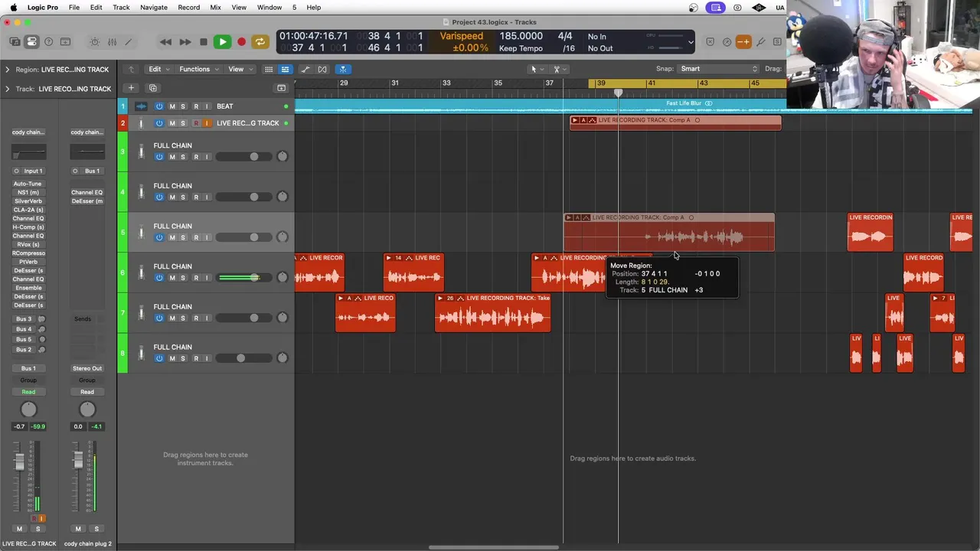The height and width of the screenshot is (551, 980).
Task: Click the Replace mode icon
Action: 710,42
